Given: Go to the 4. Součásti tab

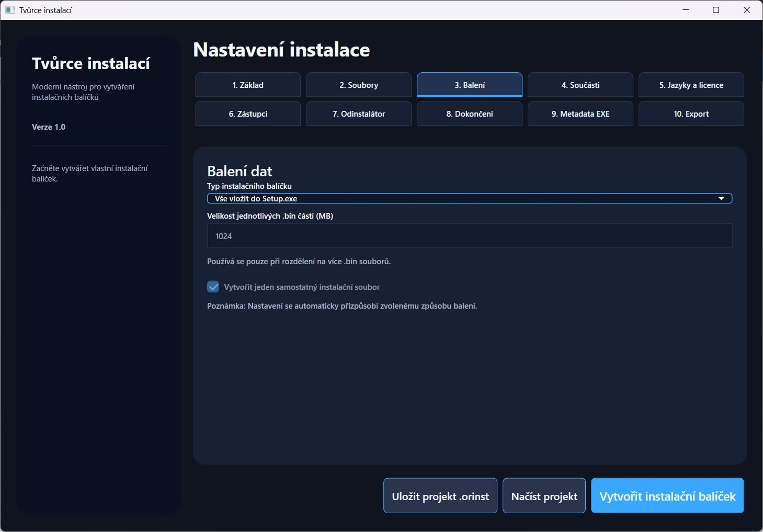Looking at the screenshot, I should [580, 85].
